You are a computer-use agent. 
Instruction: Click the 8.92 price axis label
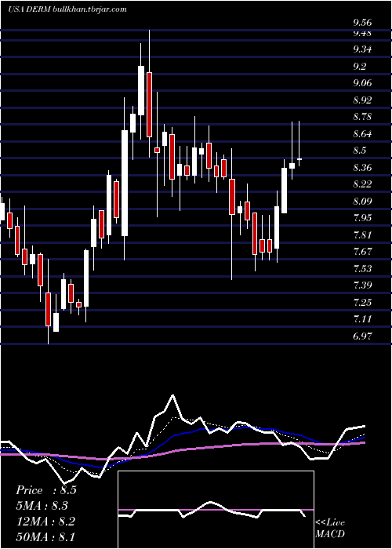pyautogui.click(x=362, y=100)
